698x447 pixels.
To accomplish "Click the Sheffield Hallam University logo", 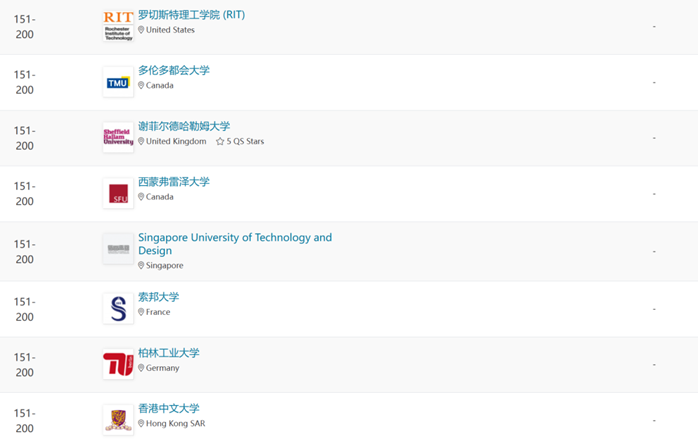I will click(118, 137).
